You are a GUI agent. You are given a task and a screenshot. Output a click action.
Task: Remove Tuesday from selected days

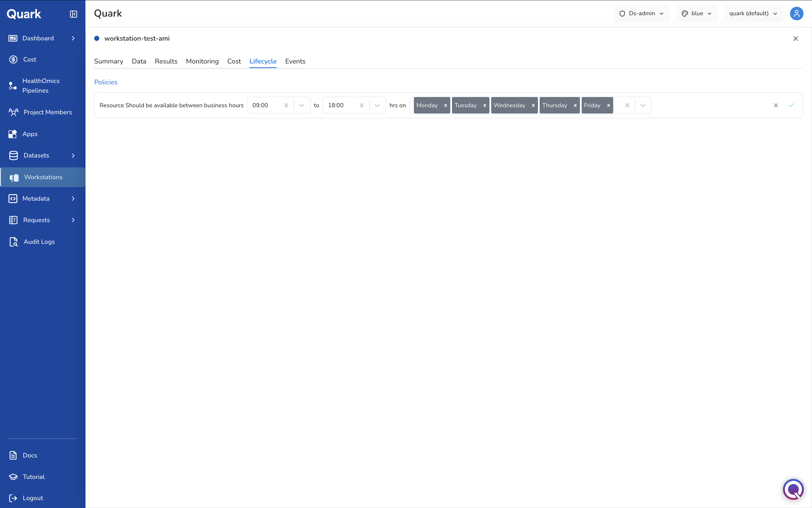pos(485,105)
